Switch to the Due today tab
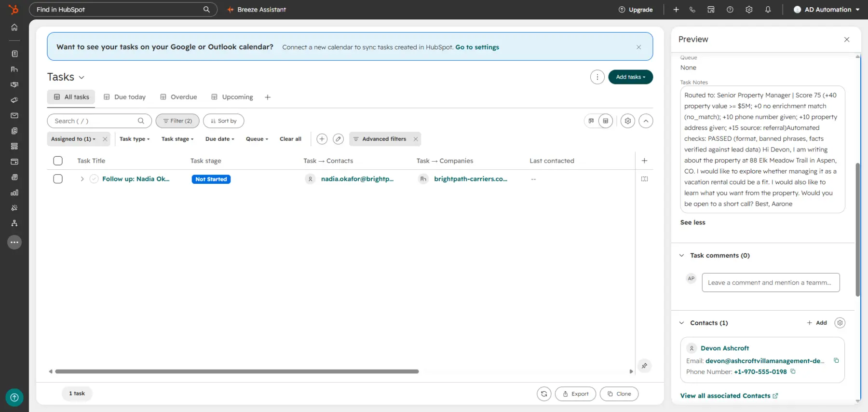The height and width of the screenshot is (412, 868). [x=125, y=97]
